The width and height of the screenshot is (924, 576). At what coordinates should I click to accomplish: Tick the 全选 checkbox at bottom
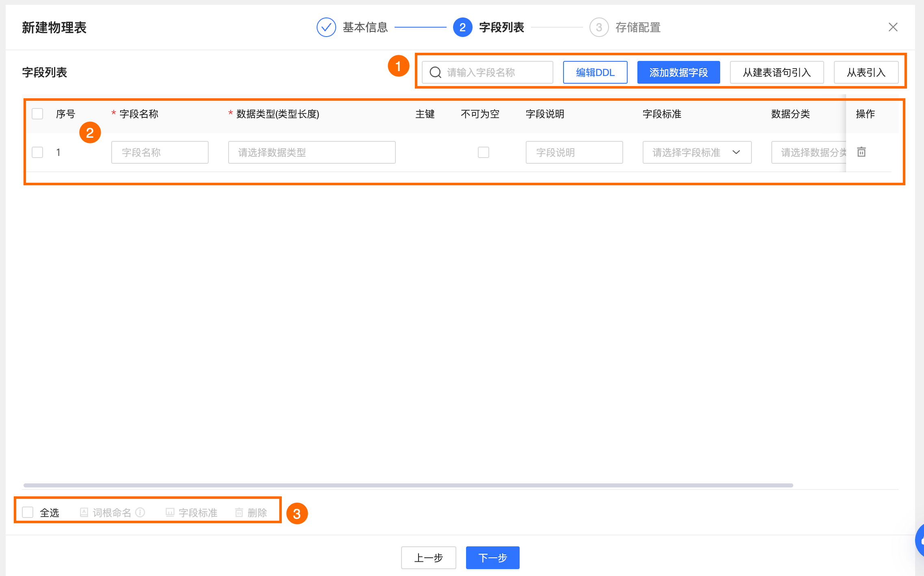[28, 512]
